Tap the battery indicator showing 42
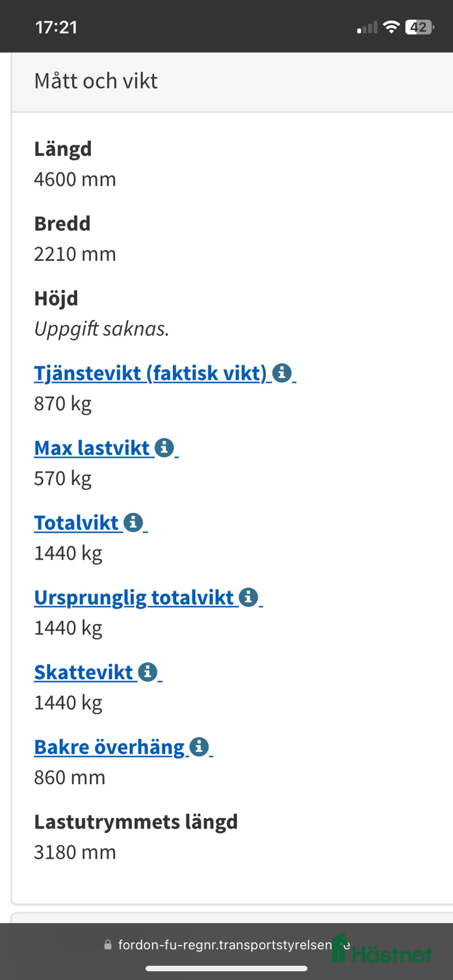This screenshot has width=453, height=980. click(418, 27)
